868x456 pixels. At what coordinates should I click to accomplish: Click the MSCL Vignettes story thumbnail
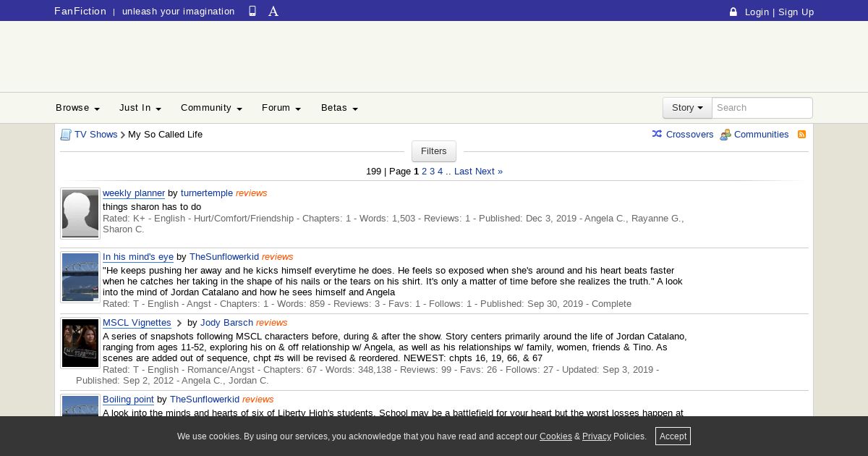[x=80, y=343]
